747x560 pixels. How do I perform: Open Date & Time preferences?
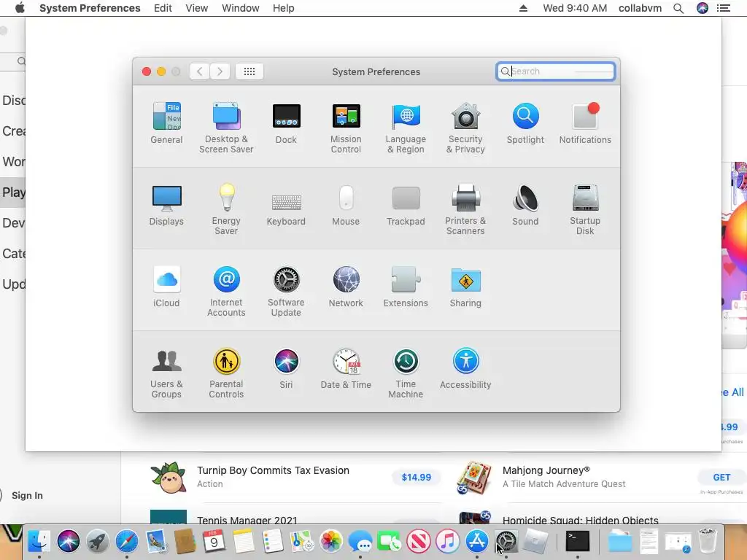point(346,368)
